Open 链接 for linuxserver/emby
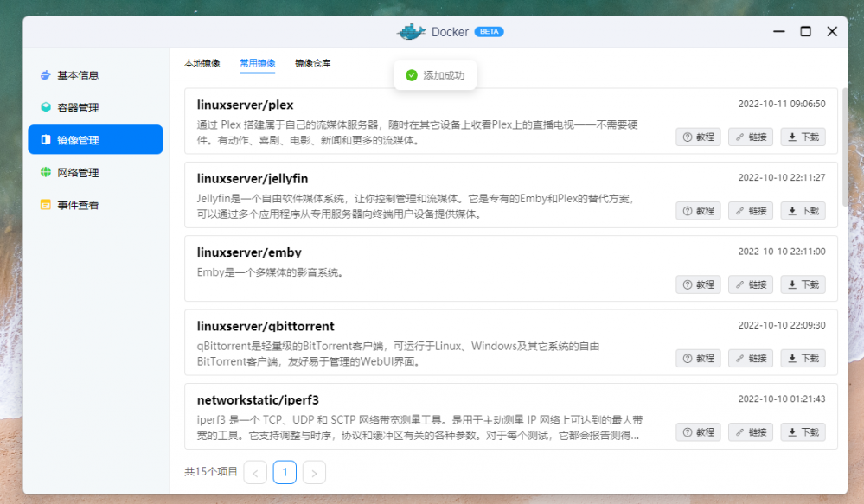 point(751,284)
